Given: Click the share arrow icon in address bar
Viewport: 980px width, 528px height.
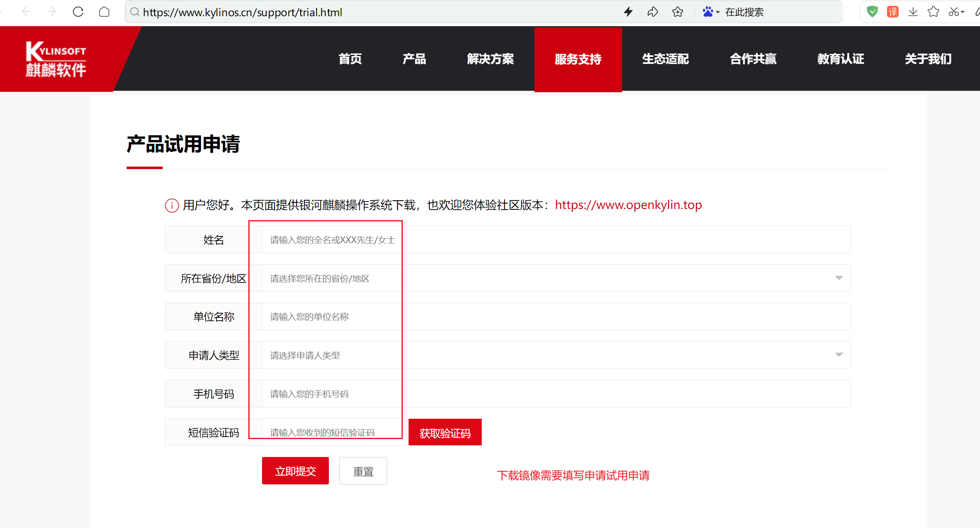Looking at the screenshot, I should [x=653, y=12].
